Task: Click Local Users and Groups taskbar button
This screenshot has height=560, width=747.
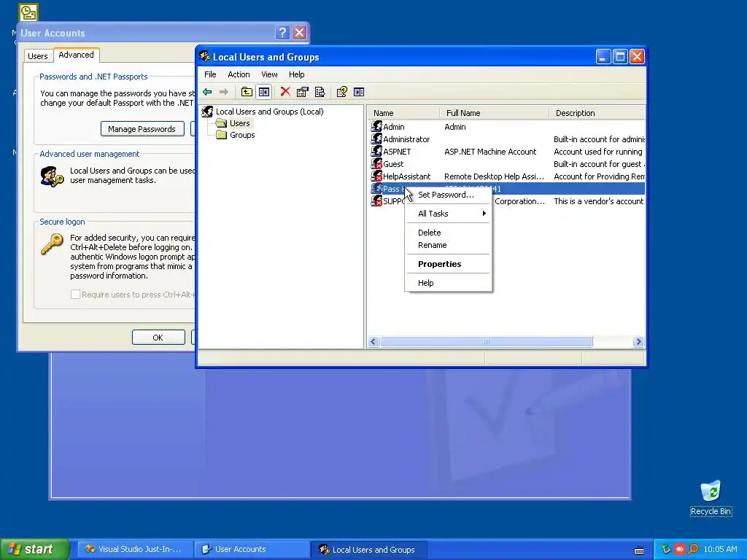Action: (369, 550)
